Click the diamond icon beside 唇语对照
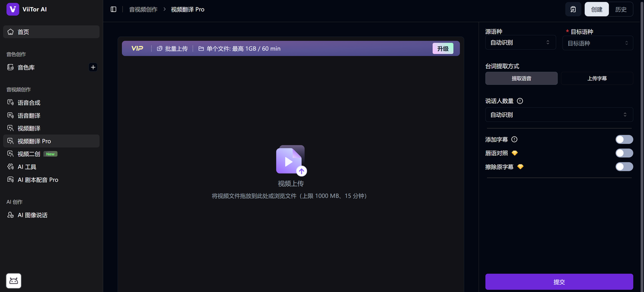This screenshot has width=644, height=292. click(x=515, y=153)
